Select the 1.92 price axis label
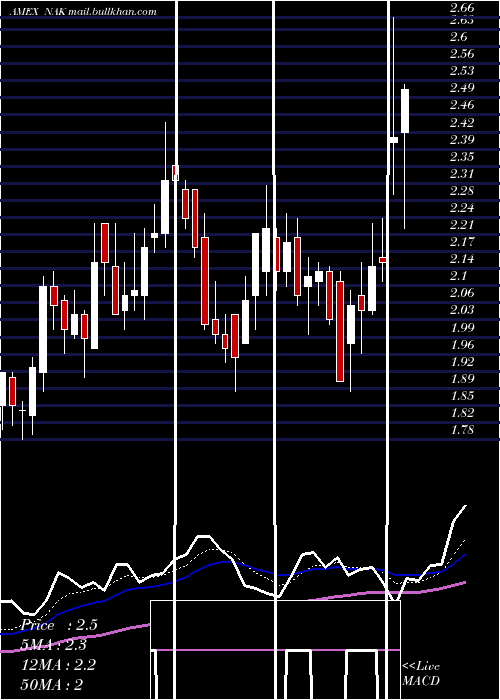 pos(462,362)
